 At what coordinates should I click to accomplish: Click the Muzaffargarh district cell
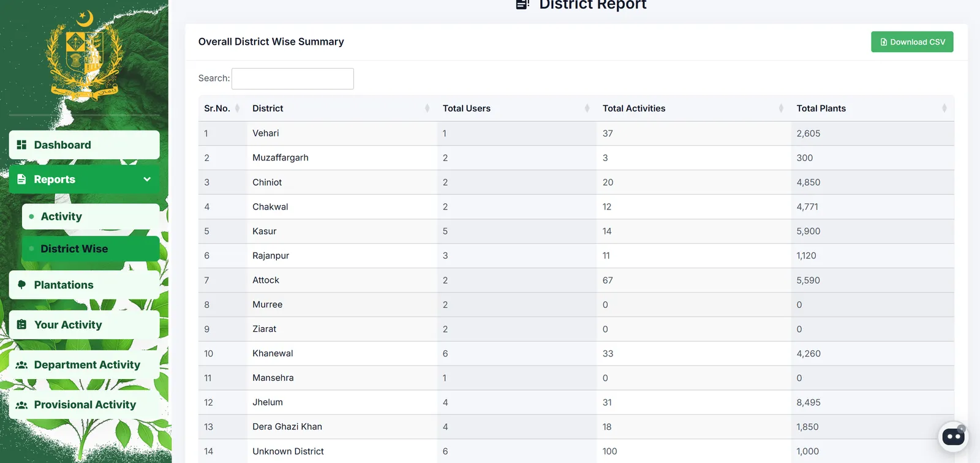(342, 158)
